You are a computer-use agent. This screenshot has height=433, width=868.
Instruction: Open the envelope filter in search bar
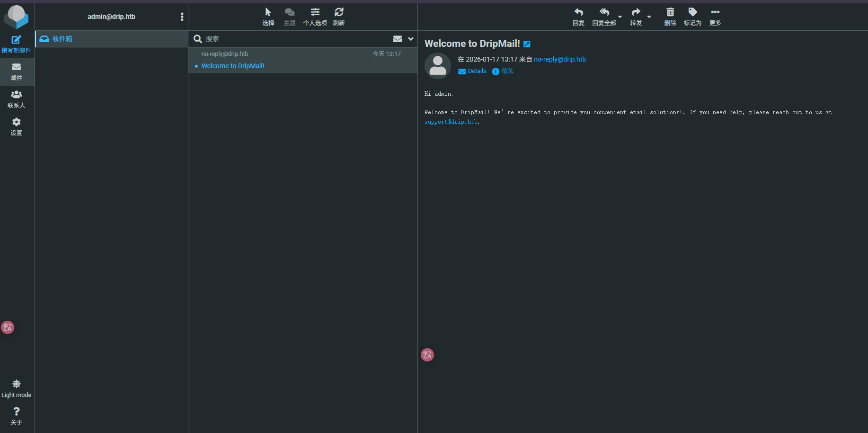point(398,39)
